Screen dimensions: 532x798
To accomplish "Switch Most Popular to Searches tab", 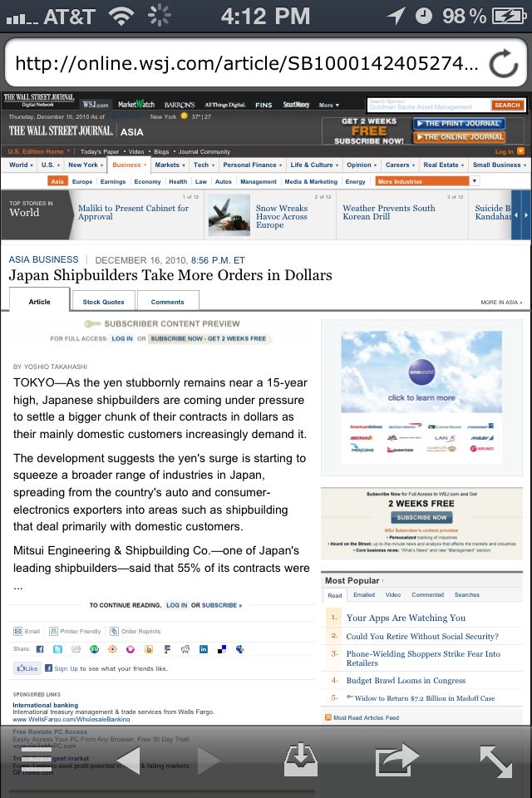I will coord(467,594).
